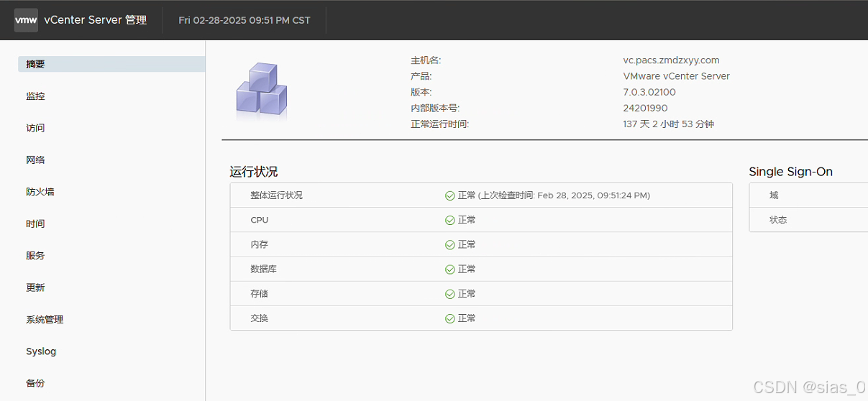Click the vCenter Server appliance cubes icon
This screenshot has width=868, height=401.
coord(262,90)
